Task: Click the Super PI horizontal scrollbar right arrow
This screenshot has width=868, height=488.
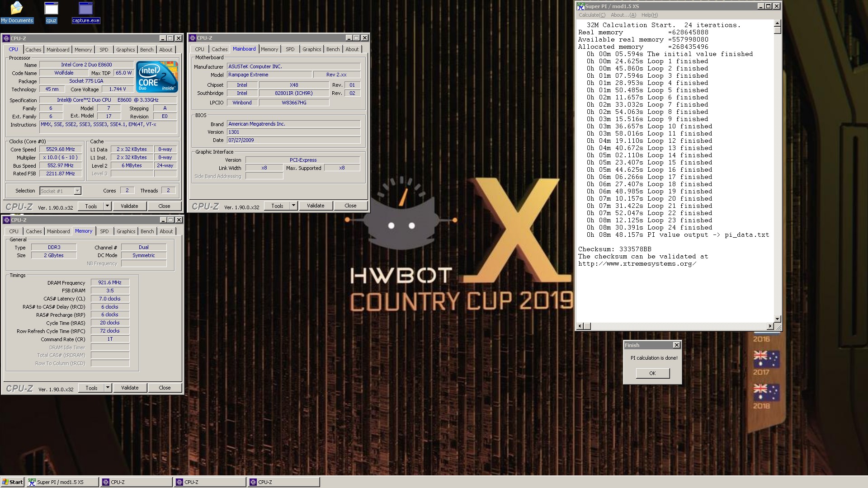Action: (770, 326)
